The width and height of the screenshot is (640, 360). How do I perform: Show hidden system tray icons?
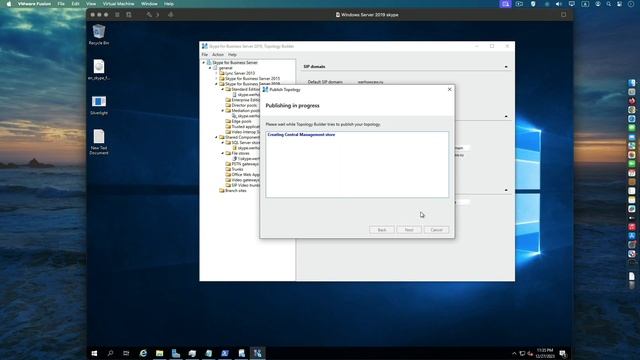coord(514,353)
